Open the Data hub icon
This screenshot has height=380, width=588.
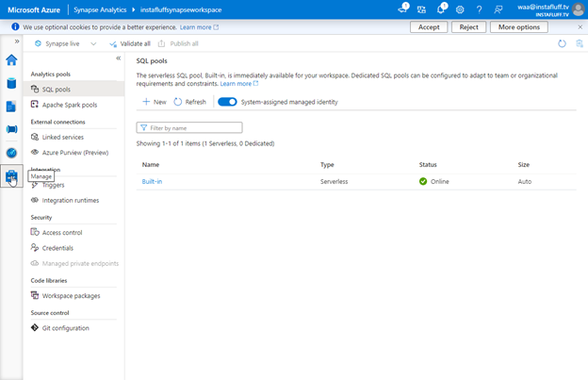click(x=11, y=83)
